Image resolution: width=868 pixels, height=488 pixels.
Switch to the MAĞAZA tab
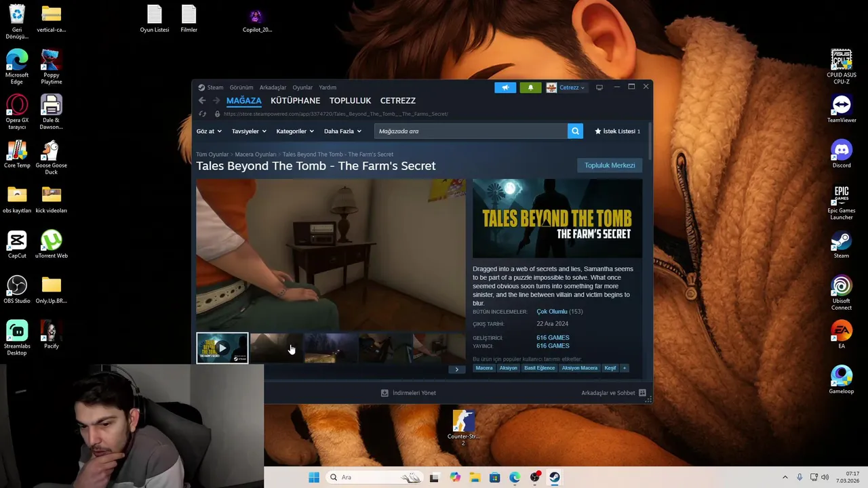pyautogui.click(x=244, y=100)
